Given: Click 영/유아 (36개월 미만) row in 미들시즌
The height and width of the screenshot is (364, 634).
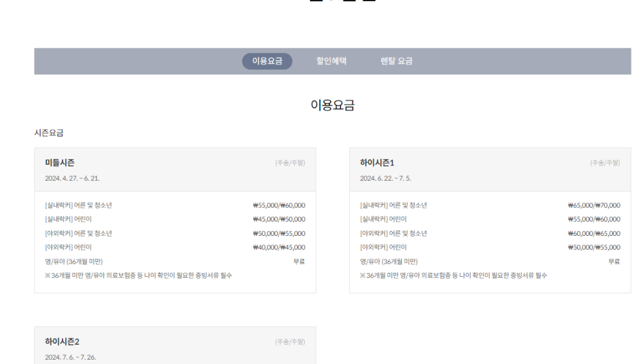Looking at the screenshot, I should click(74, 261).
